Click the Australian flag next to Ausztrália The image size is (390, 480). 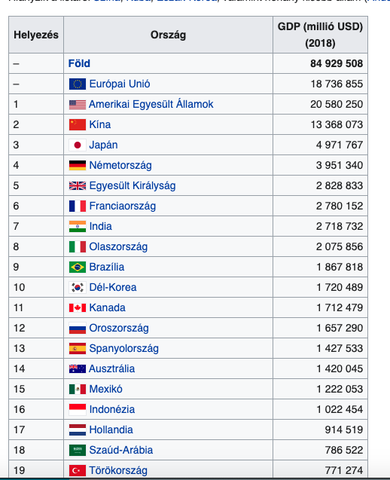77,369
